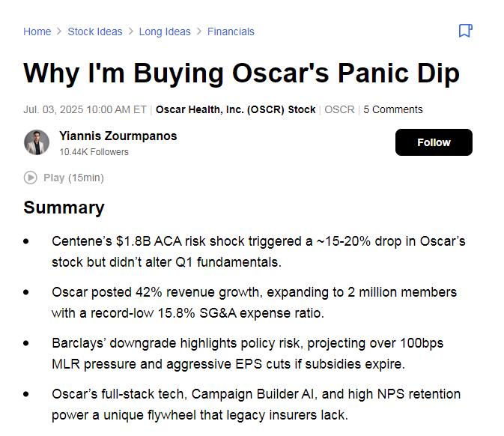Click the 10.44K Followers text

click(94, 152)
